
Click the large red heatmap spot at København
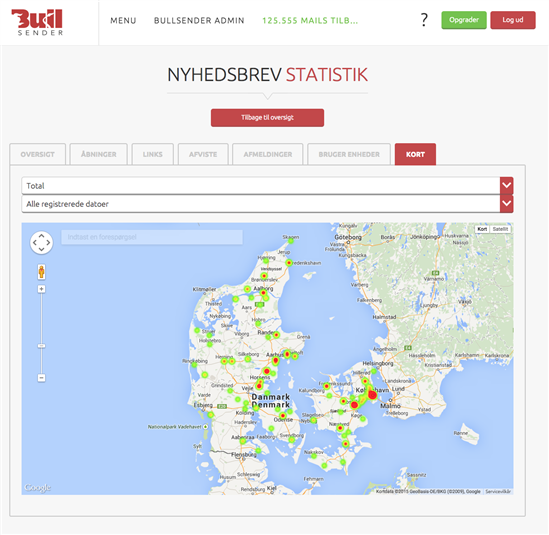click(372, 395)
